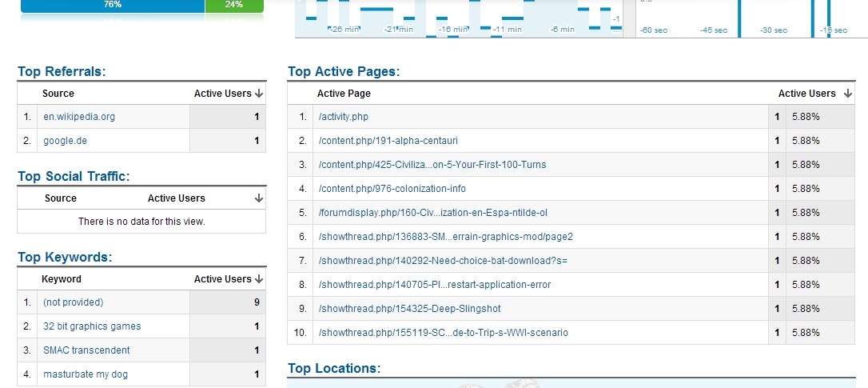This screenshot has width=868, height=388.
Task: Click the SMAC transcendent keyword
Action: pyautogui.click(x=86, y=350)
